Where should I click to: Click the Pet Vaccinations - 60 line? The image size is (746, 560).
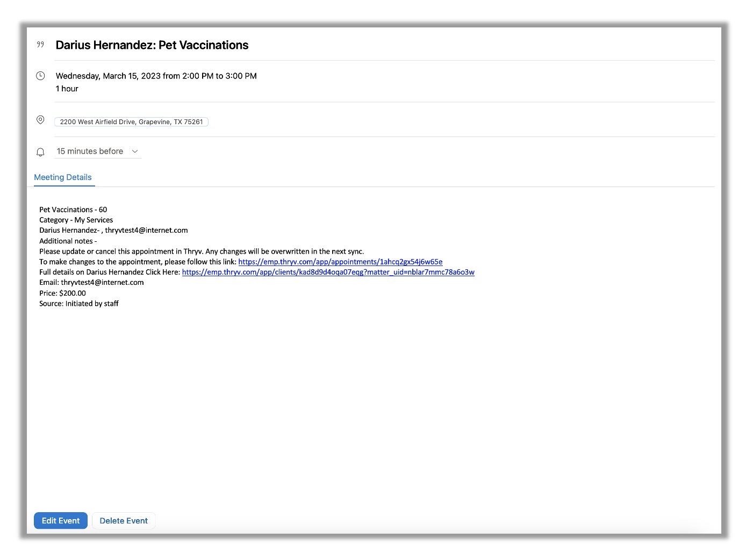pos(73,210)
